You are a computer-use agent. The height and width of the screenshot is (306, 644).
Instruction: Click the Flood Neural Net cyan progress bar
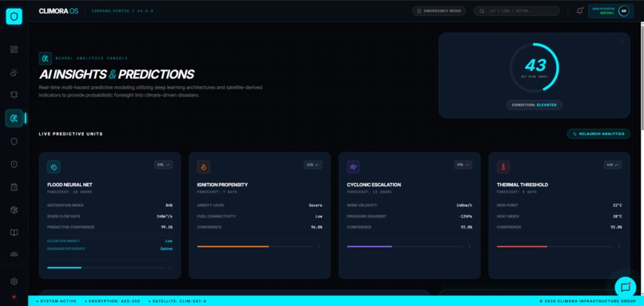click(105, 268)
